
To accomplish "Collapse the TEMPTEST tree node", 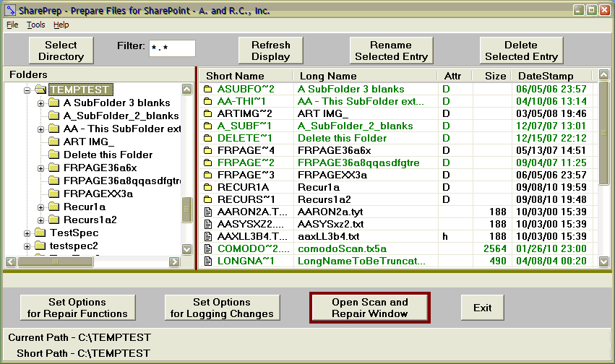I will coord(27,90).
